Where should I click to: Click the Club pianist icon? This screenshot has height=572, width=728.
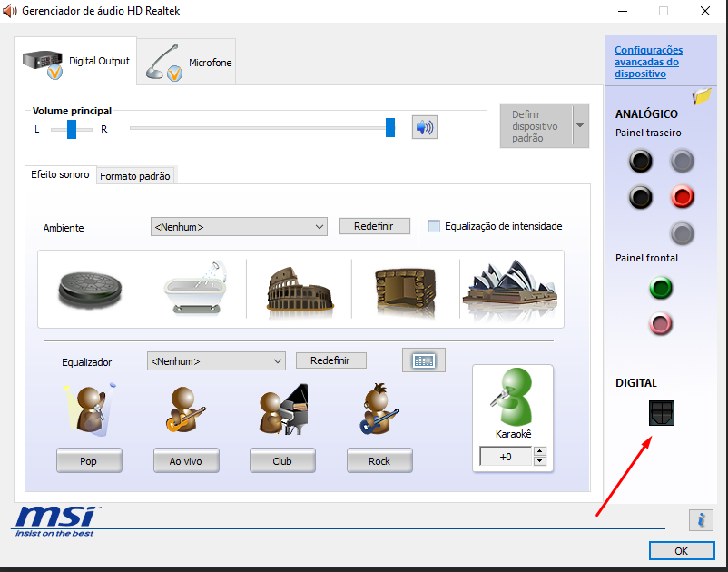click(x=282, y=409)
